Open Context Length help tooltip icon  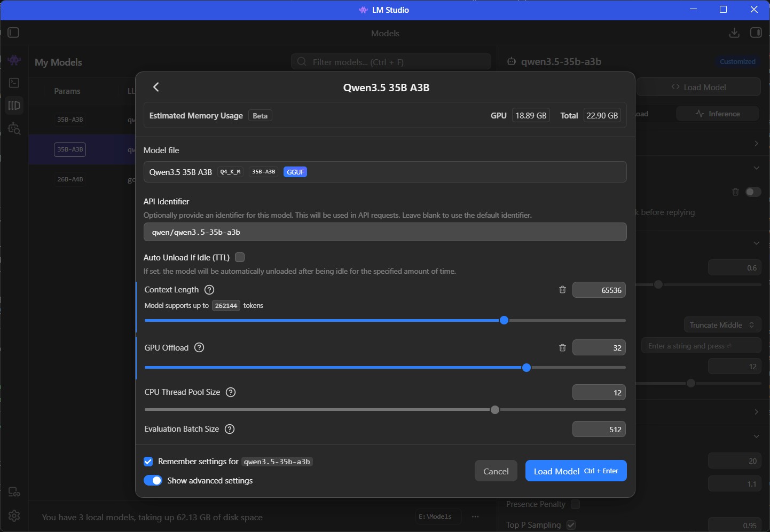[x=209, y=290]
